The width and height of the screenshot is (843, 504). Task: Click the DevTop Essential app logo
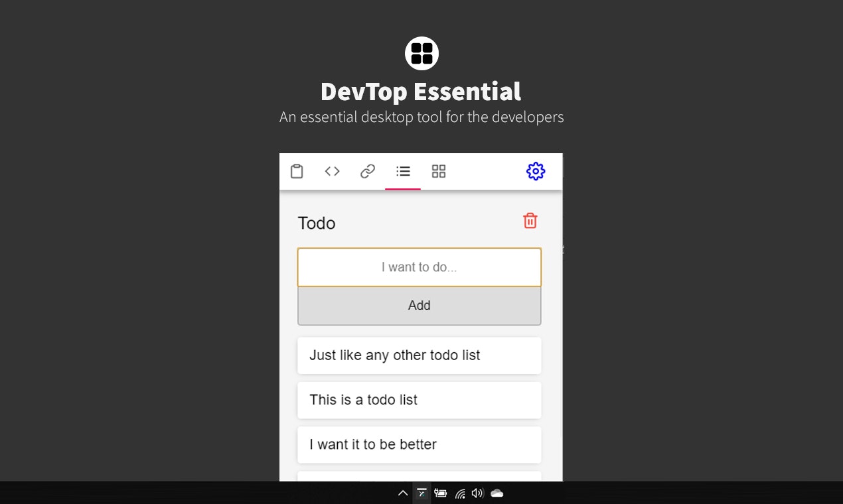[x=421, y=53]
